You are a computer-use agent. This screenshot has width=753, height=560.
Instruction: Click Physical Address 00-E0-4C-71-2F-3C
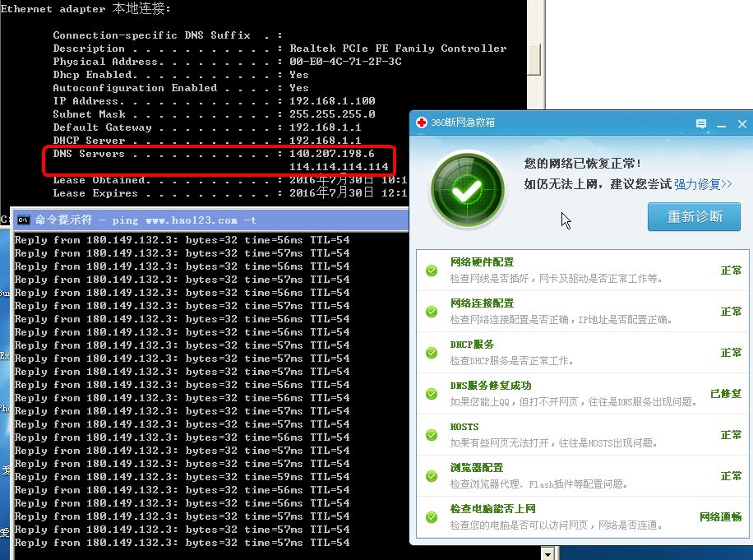tap(345, 62)
